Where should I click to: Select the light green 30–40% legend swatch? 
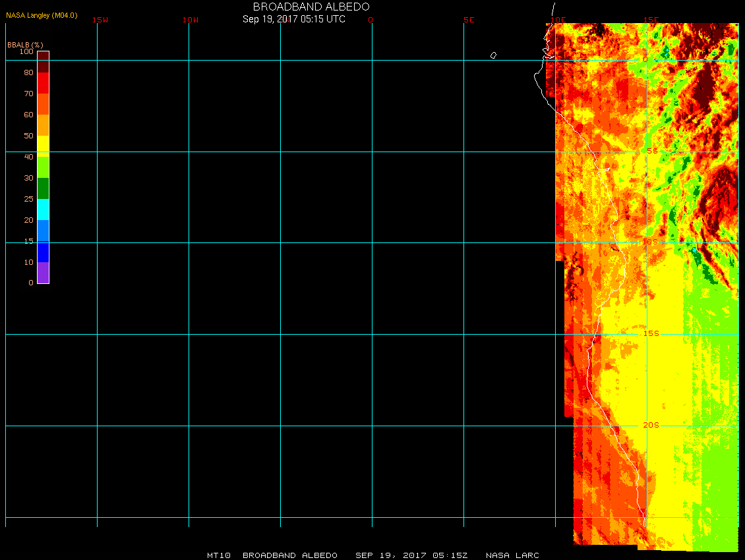43,167
